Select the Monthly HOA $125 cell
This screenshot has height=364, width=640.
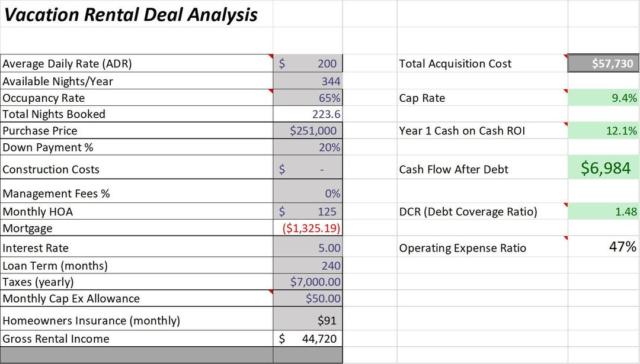pyautogui.click(x=308, y=211)
